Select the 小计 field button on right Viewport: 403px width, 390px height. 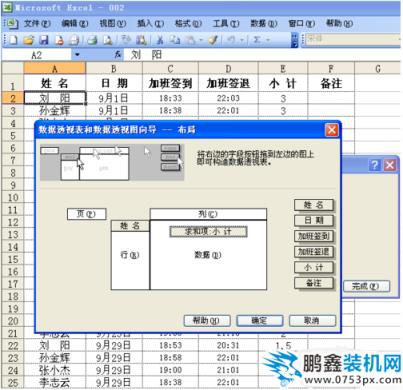(314, 267)
